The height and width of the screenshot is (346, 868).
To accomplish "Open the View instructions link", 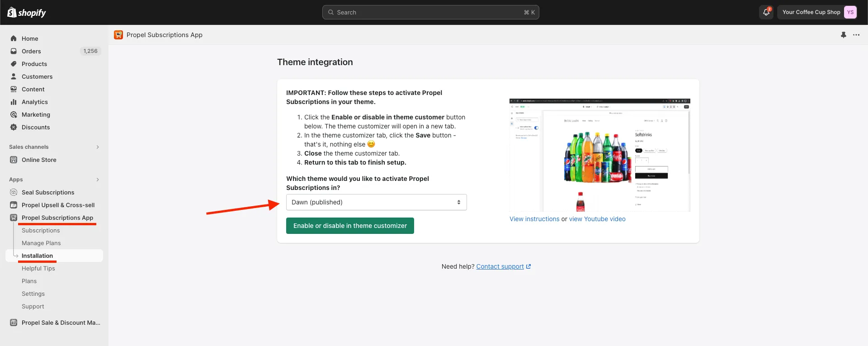I will click(534, 219).
